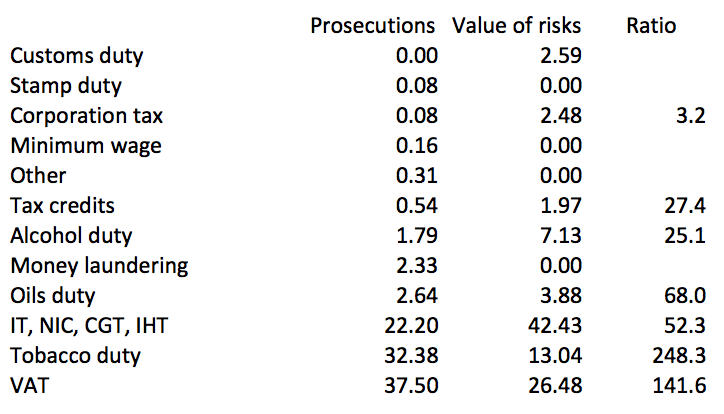Click the VAT prosecutions value 37.50
Screen dimensions: 724x414
coord(412,386)
